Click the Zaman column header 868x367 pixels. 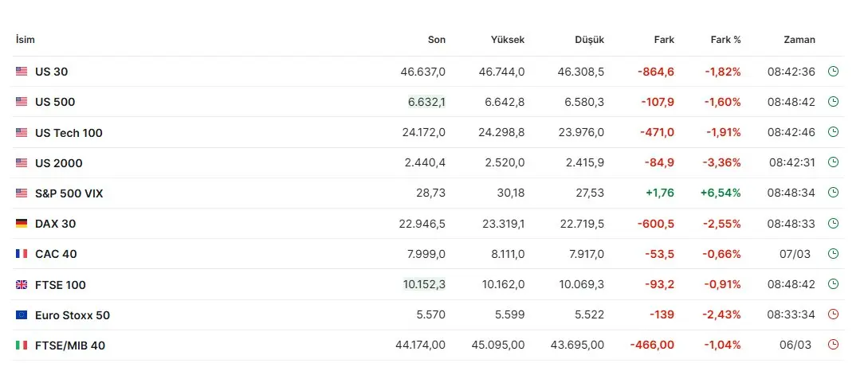(799, 40)
